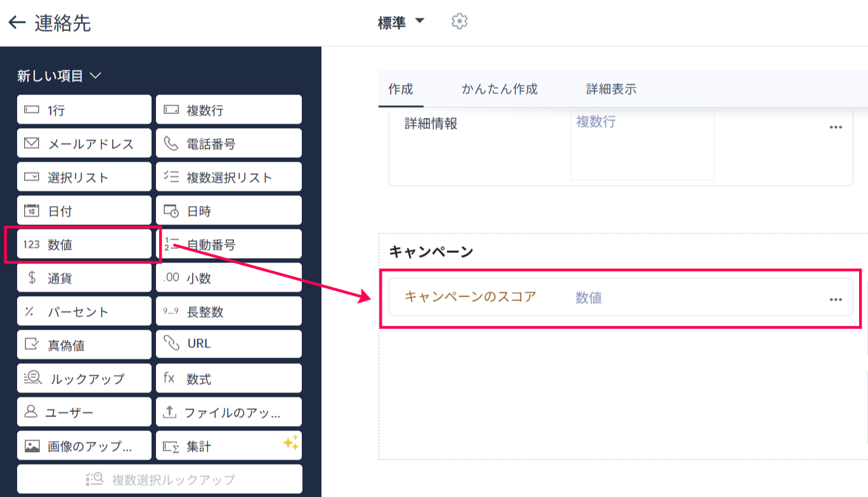Select the 真偽値 checkbox field type

click(84, 345)
